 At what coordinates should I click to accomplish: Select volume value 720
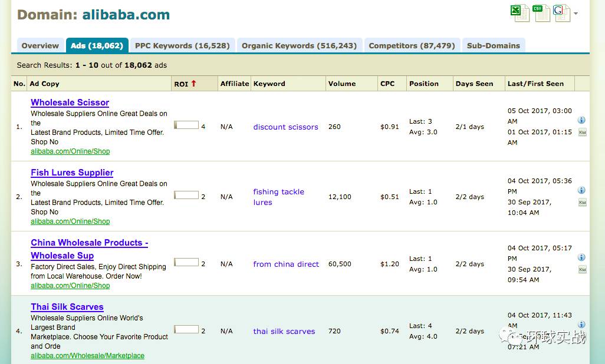click(334, 331)
